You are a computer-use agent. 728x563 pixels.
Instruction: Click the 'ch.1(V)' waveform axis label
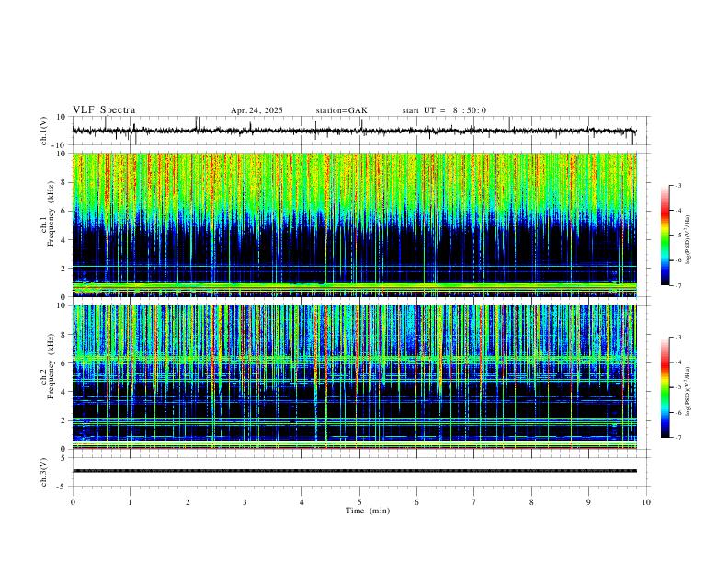(x=44, y=131)
